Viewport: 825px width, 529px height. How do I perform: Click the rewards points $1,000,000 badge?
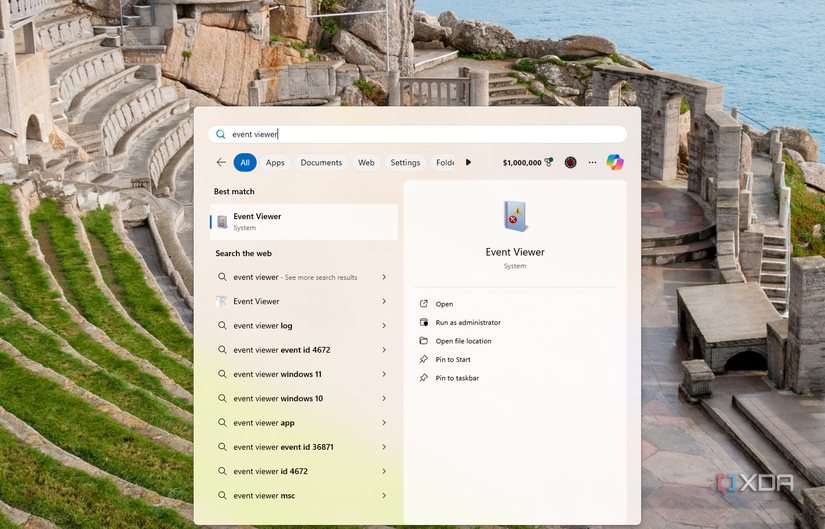(527, 163)
